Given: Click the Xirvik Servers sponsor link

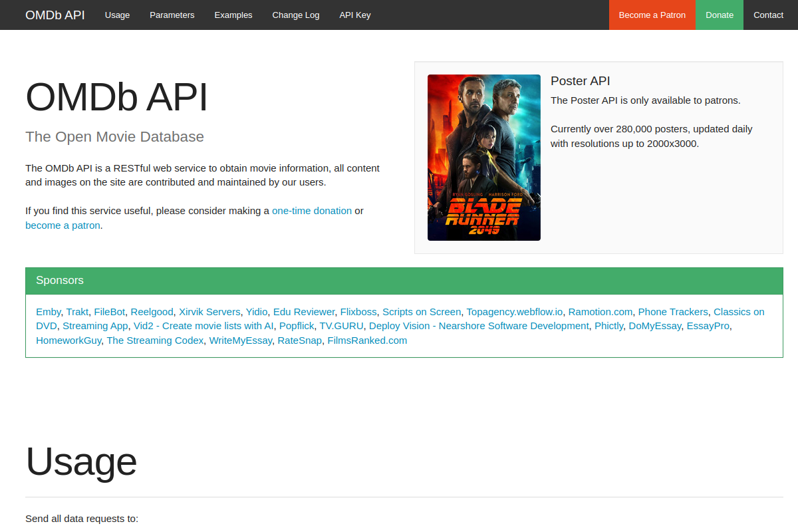Looking at the screenshot, I should (209, 312).
